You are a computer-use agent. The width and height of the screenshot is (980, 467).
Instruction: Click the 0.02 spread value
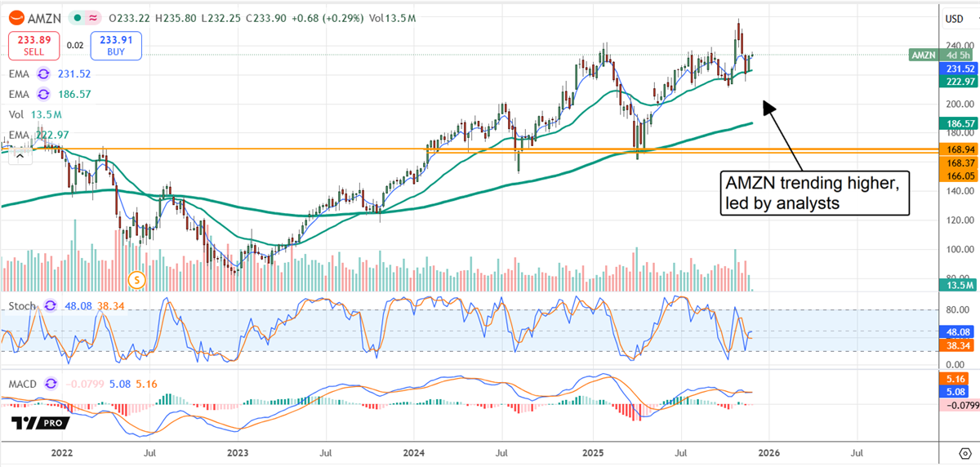[75, 45]
